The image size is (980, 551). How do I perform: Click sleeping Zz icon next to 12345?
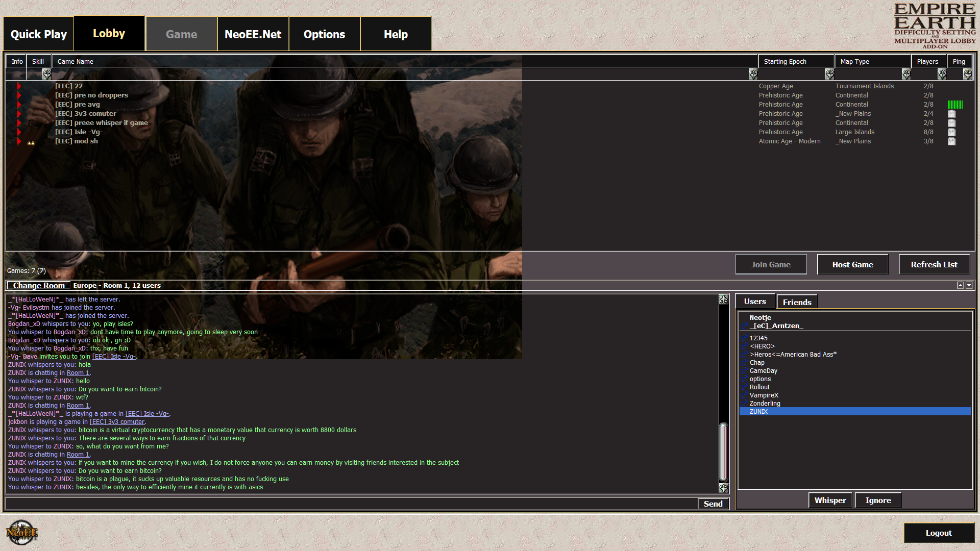click(744, 338)
